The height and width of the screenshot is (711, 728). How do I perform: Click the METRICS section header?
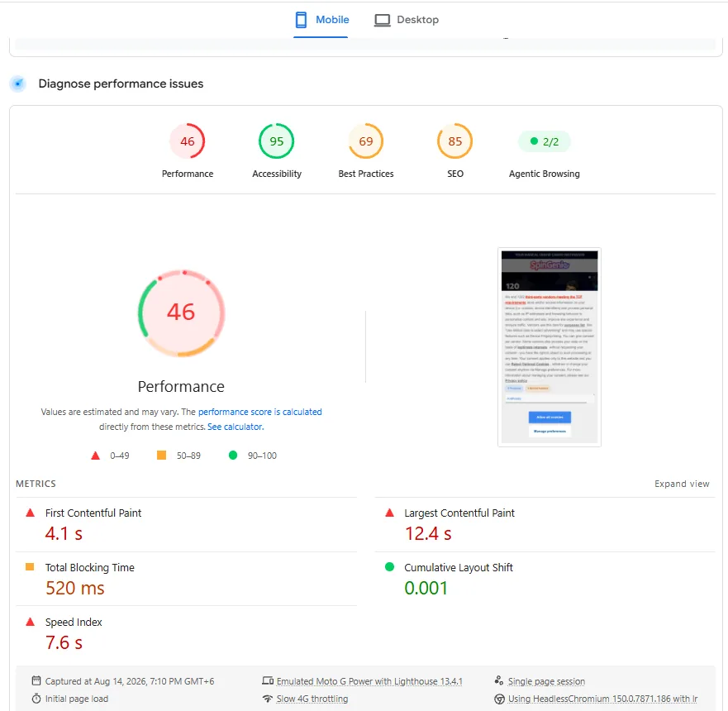pos(36,484)
